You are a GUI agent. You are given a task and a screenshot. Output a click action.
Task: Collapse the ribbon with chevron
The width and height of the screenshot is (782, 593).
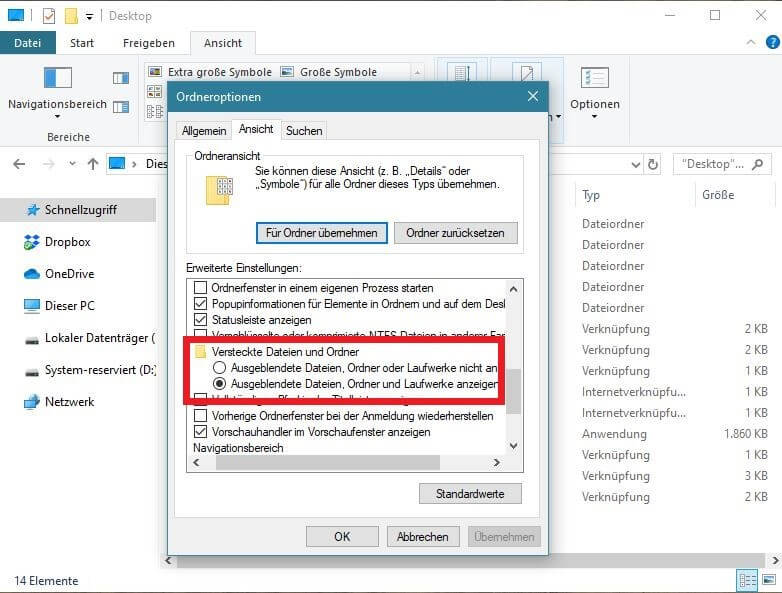point(751,43)
